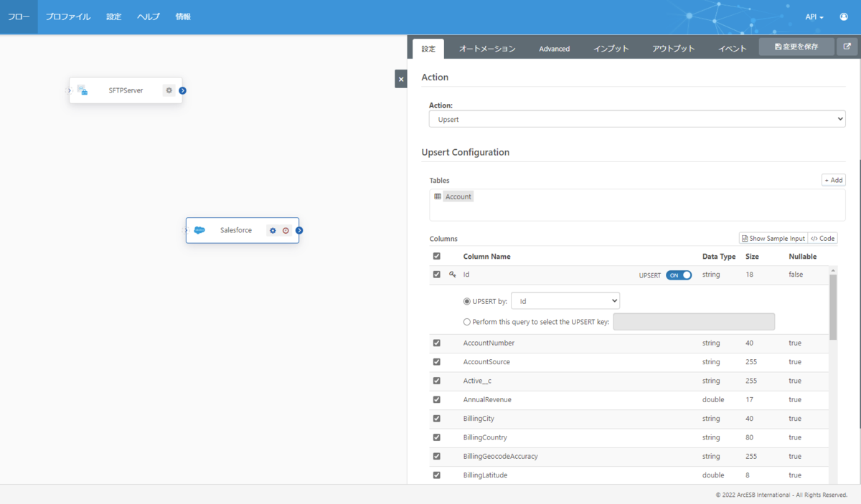Viewport: 861px width, 504px height.
Task: Open the 情報 menu
Action: tap(183, 16)
